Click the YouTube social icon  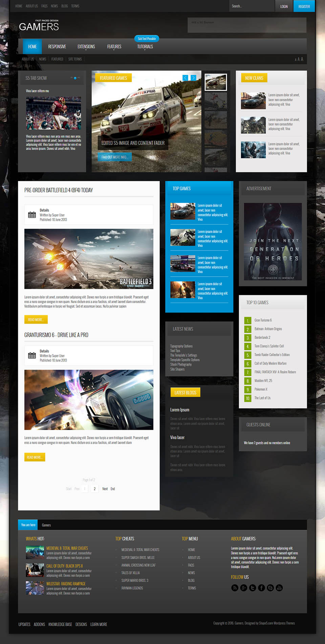279,588
